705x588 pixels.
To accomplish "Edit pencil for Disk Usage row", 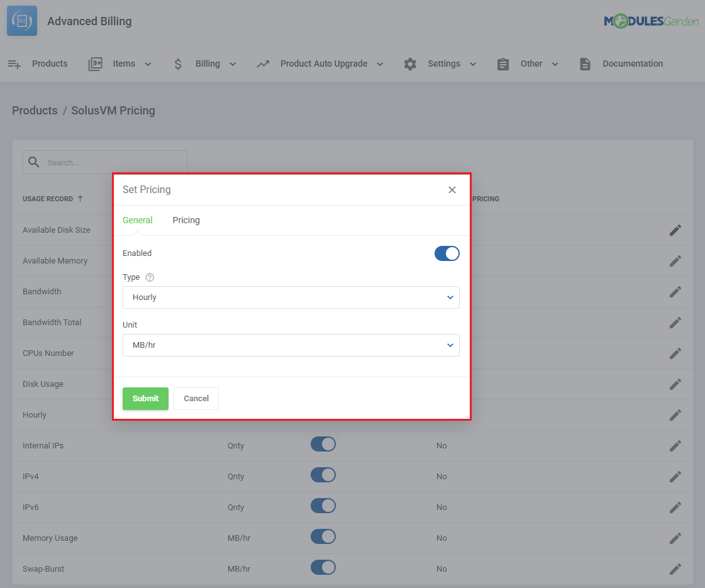I will click(675, 384).
